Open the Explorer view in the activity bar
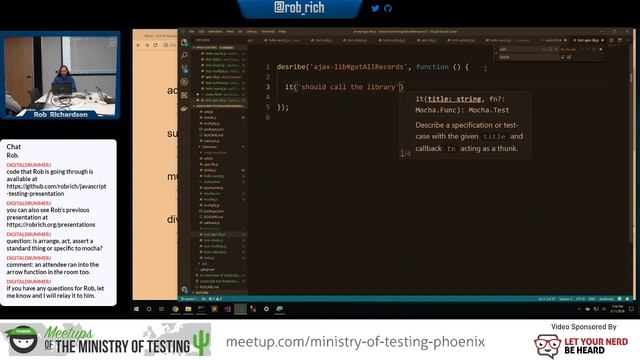 coord(184,42)
